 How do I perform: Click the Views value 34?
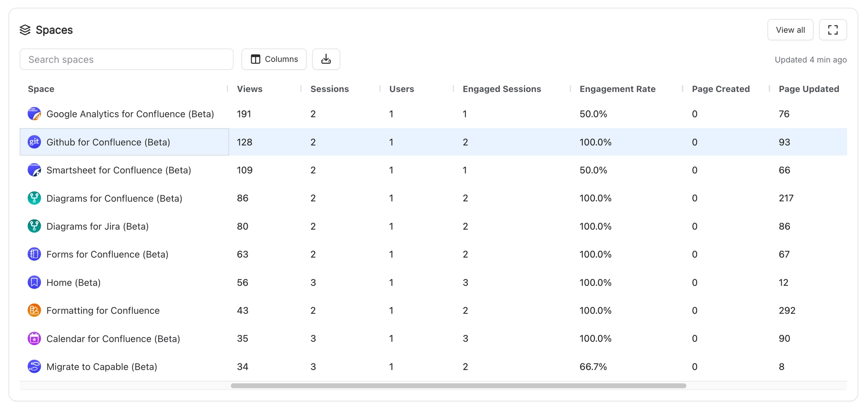pyautogui.click(x=242, y=367)
